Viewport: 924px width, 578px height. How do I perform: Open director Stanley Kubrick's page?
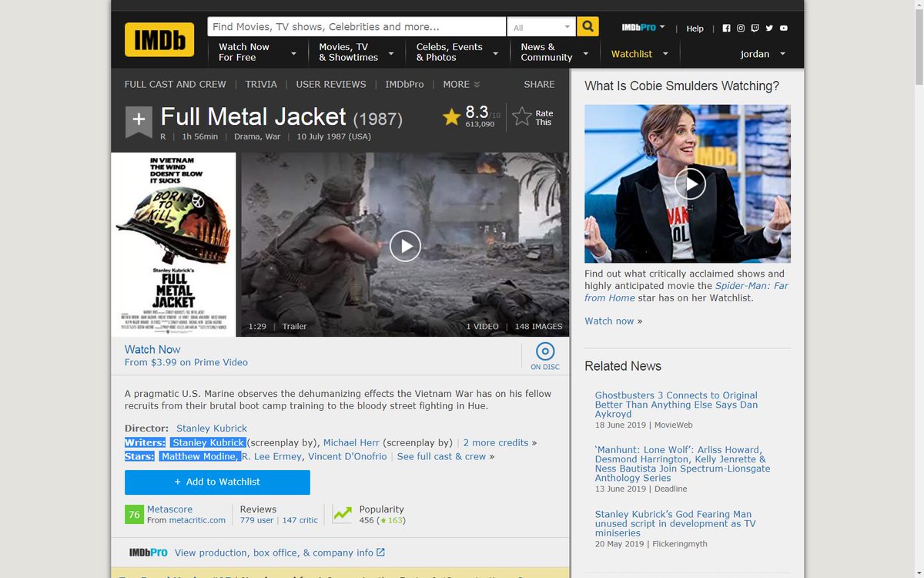pyautogui.click(x=212, y=428)
